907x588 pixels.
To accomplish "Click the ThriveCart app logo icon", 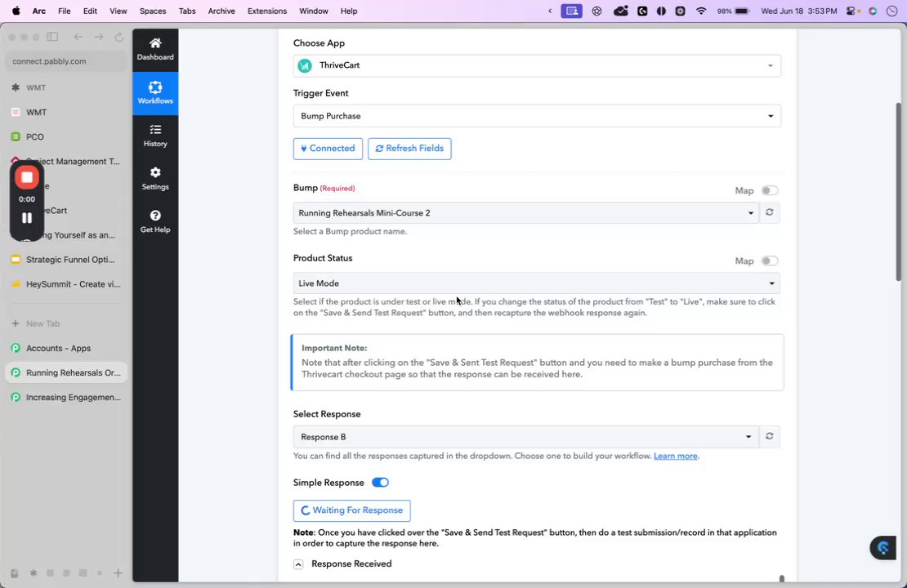I will [x=305, y=65].
